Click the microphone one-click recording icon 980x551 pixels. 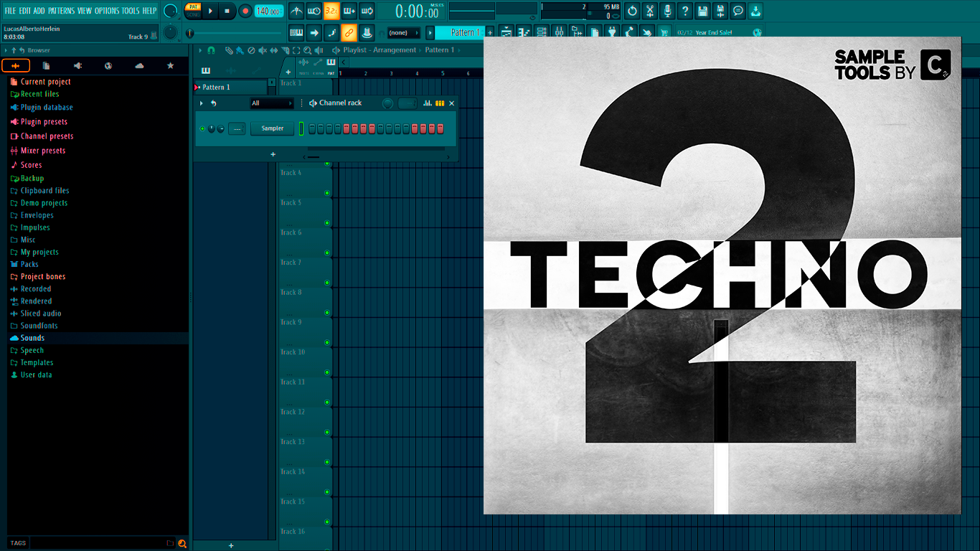pyautogui.click(x=667, y=11)
